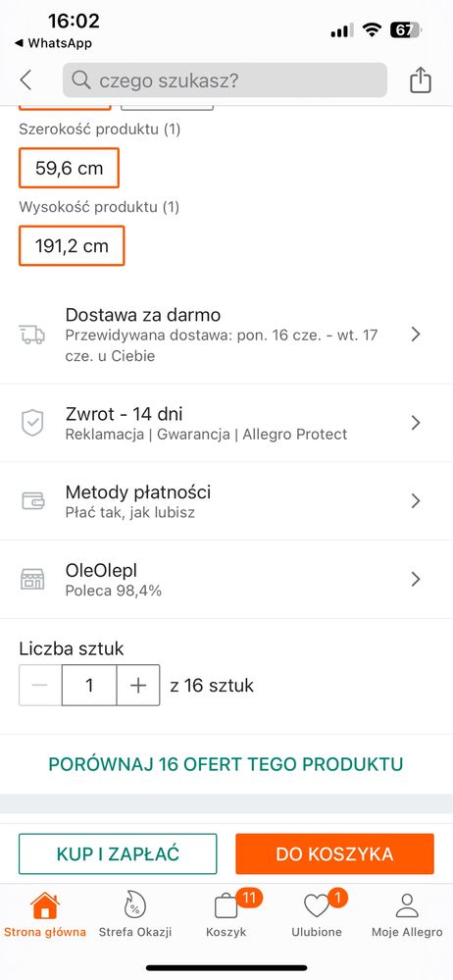The width and height of the screenshot is (453, 980).
Task: Tap the back arrow icon
Action: 25,80
